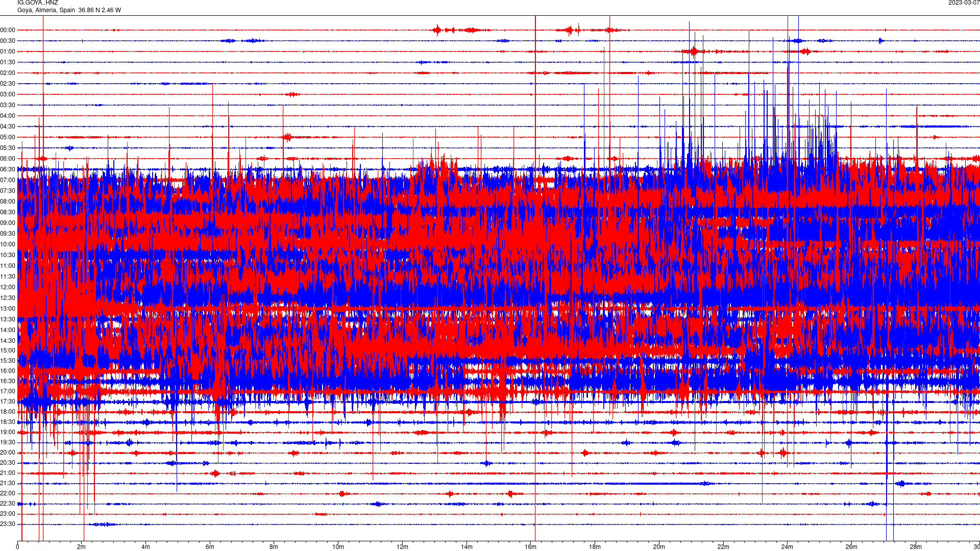The height and width of the screenshot is (551, 980).
Task: Select the 03:30 time row label
Action: 8,105
